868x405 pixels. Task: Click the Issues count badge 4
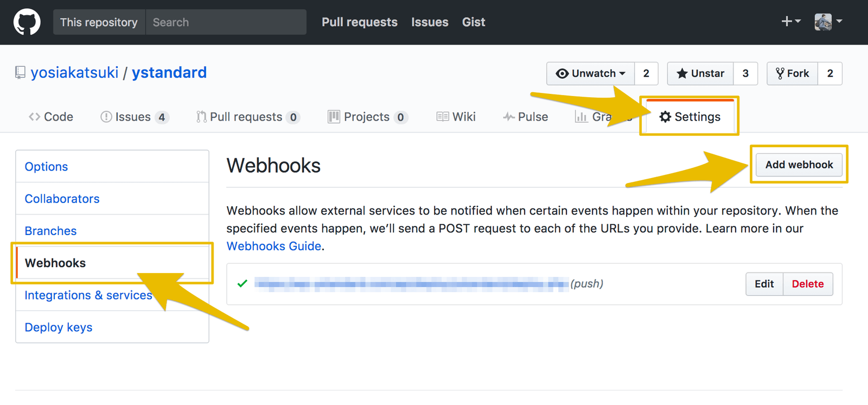click(x=162, y=117)
